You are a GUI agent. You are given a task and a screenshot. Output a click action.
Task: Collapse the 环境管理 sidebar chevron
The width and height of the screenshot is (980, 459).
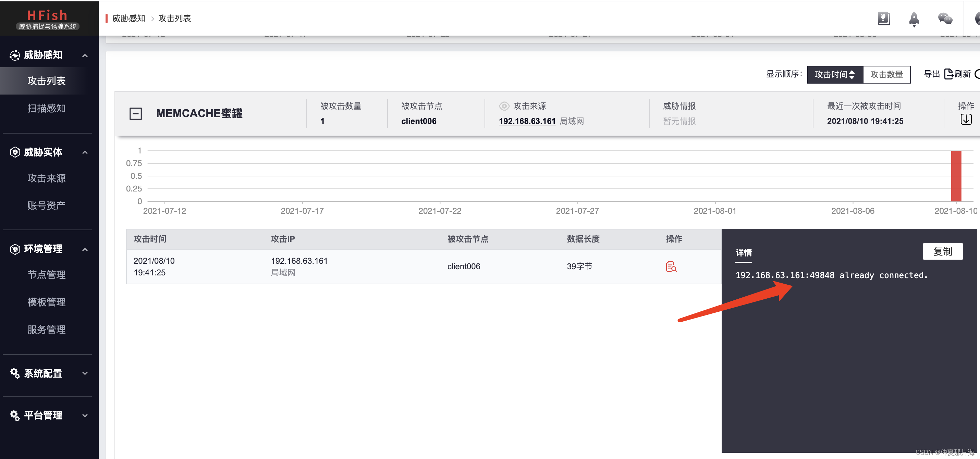click(x=85, y=249)
